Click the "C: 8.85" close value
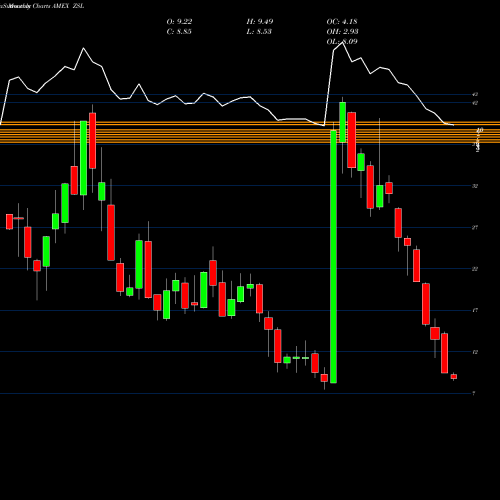Image resolution: width=500 pixels, height=500 pixels. [x=179, y=32]
